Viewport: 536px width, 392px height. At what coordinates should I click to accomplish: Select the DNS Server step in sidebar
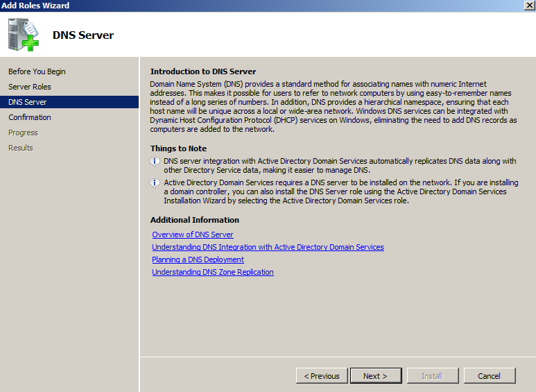click(69, 102)
